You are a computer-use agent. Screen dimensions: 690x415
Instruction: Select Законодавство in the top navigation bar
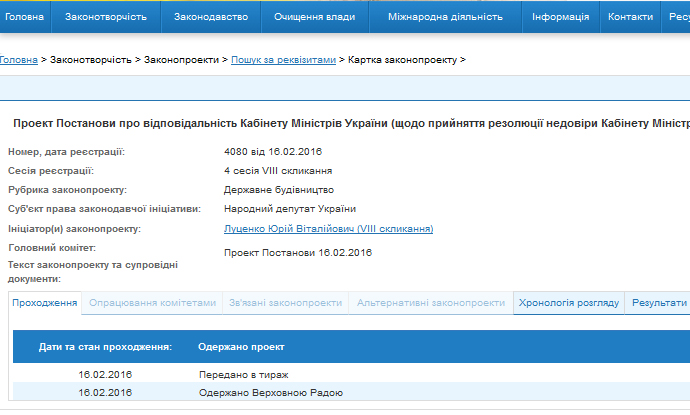coord(210,17)
